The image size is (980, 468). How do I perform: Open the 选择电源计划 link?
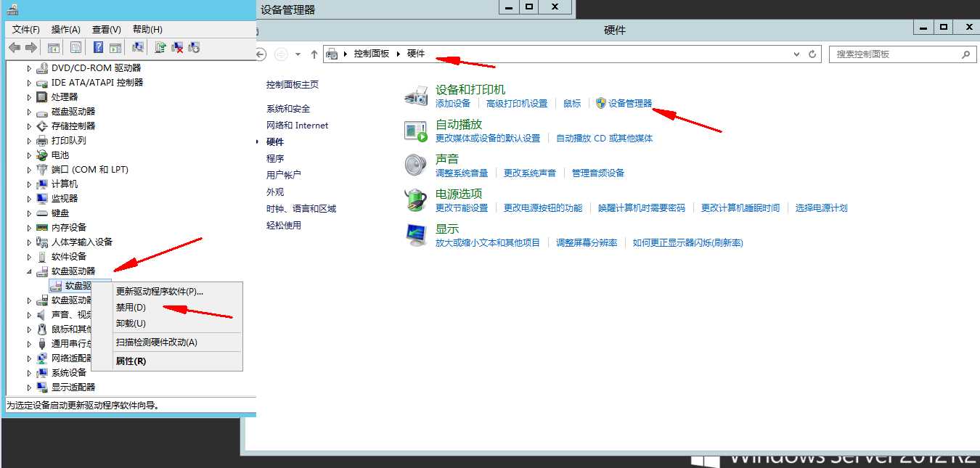tap(821, 208)
